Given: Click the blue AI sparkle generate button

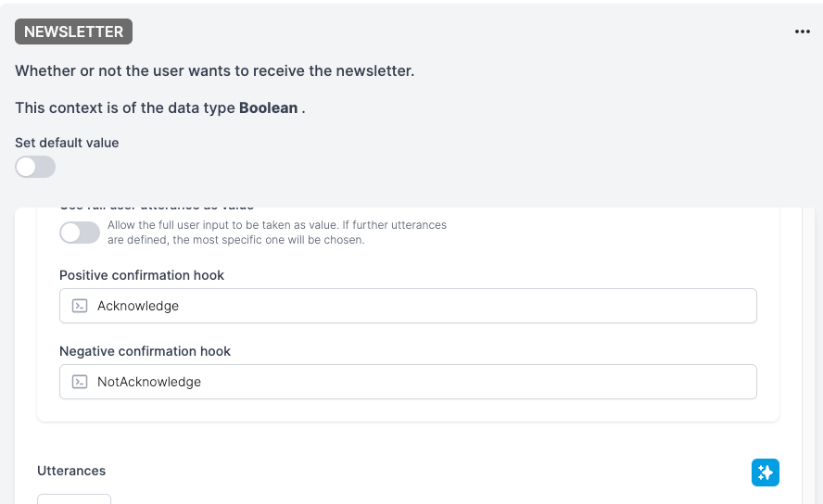Looking at the screenshot, I should (766, 472).
